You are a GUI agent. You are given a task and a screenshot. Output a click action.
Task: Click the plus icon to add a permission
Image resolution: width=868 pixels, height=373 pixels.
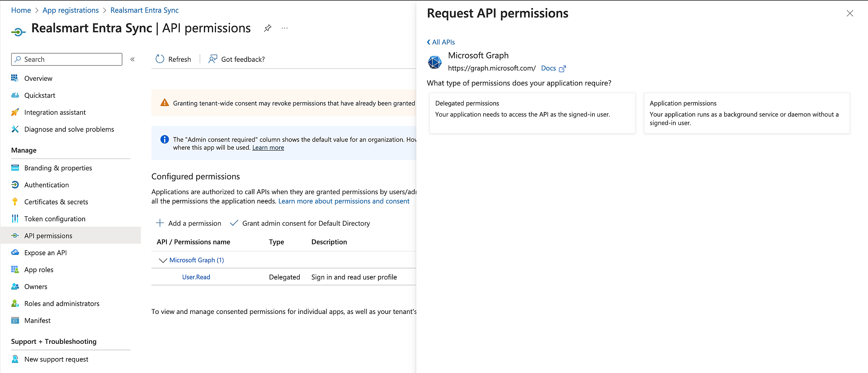coord(160,223)
